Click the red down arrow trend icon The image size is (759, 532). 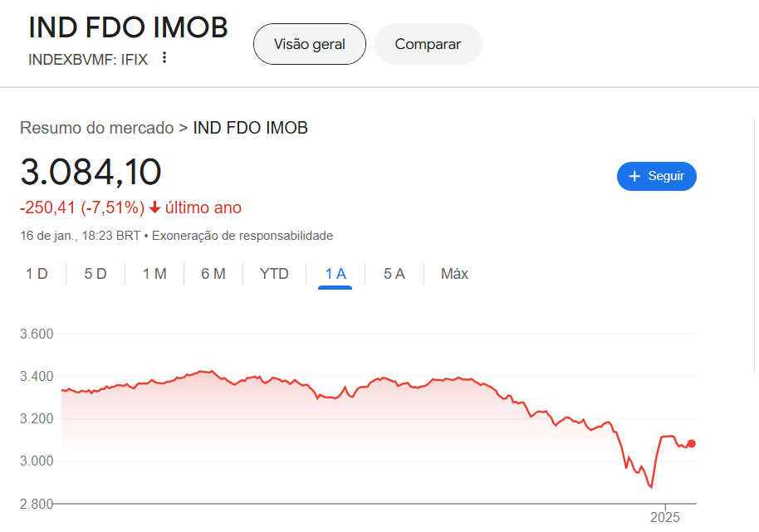(154, 207)
